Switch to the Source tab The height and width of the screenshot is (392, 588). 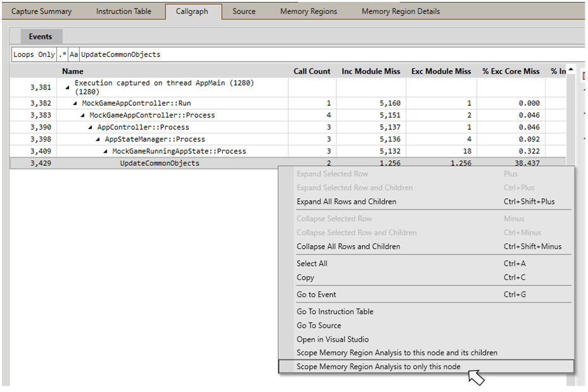(x=244, y=11)
